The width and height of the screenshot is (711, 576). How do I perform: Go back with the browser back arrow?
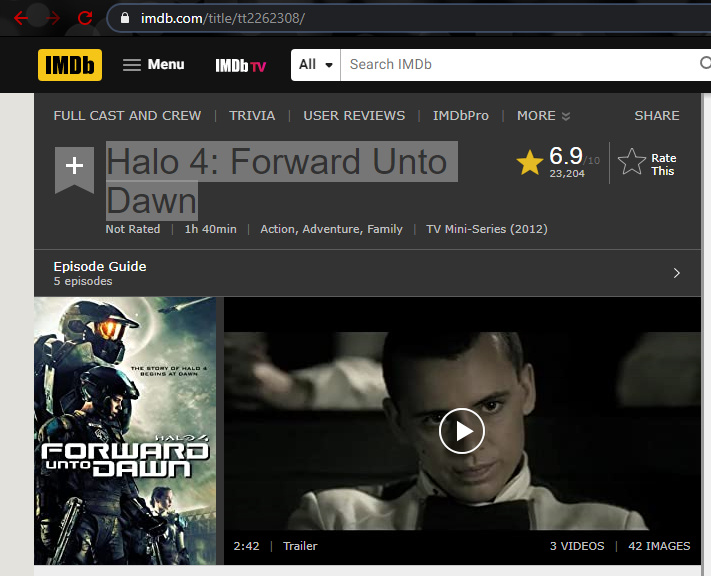click(x=21, y=18)
